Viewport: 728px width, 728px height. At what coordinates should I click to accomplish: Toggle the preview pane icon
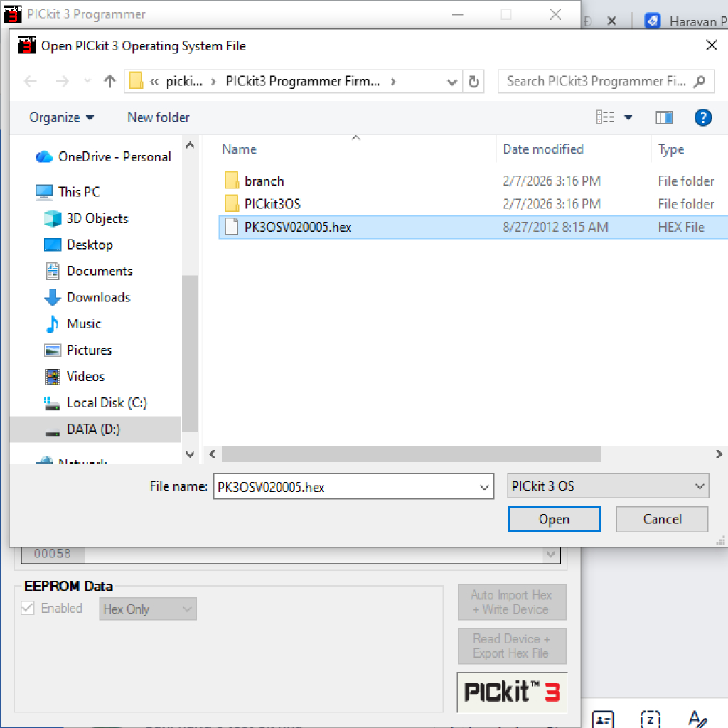[664, 117]
